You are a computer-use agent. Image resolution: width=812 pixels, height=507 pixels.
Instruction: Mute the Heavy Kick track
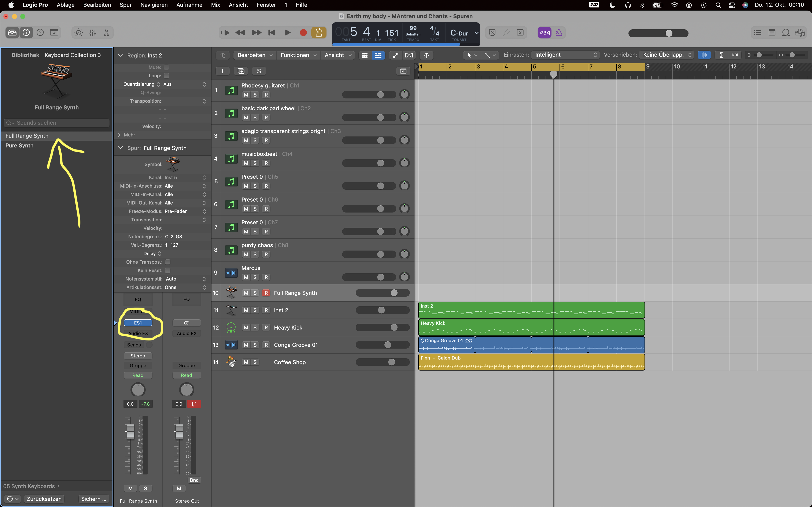tap(246, 328)
